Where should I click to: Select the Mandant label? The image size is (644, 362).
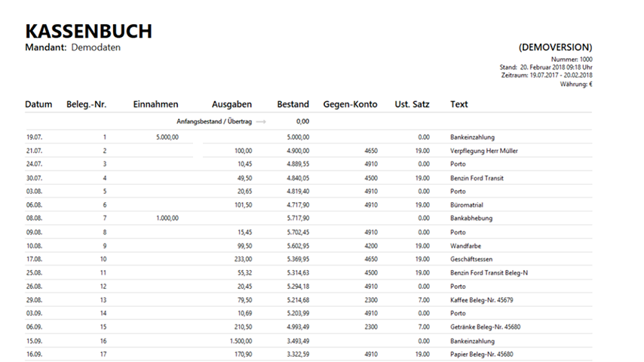[45, 48]
